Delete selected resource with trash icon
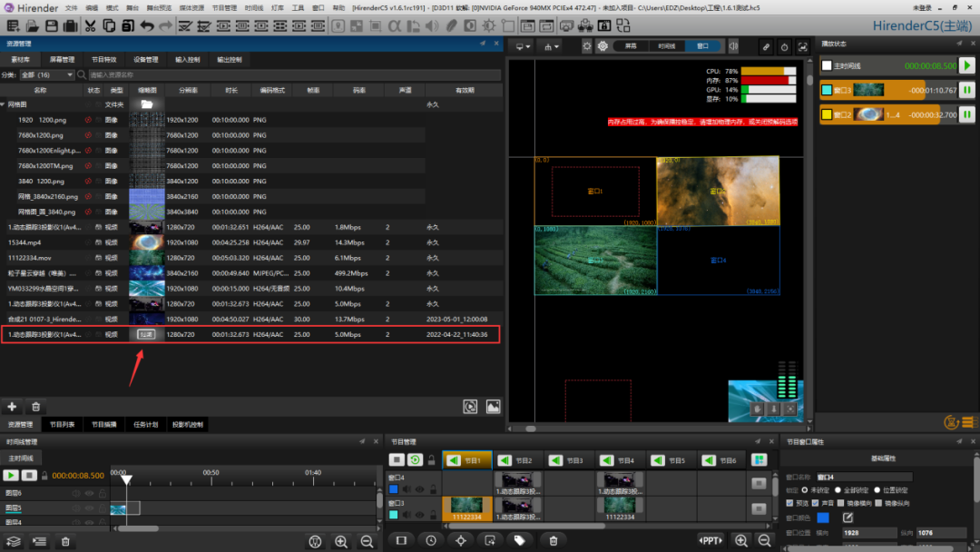This screenshot has width=980, height=552. pyautogui.click(x=35, y=407)
